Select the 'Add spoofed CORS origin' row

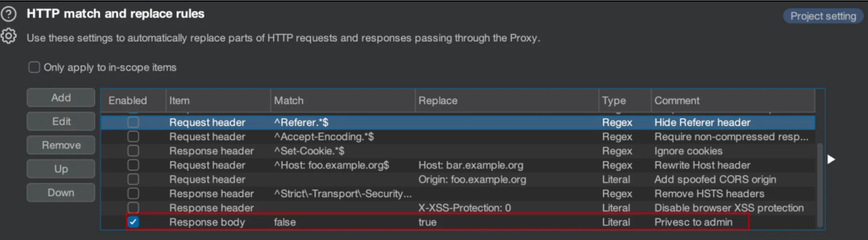472,180
